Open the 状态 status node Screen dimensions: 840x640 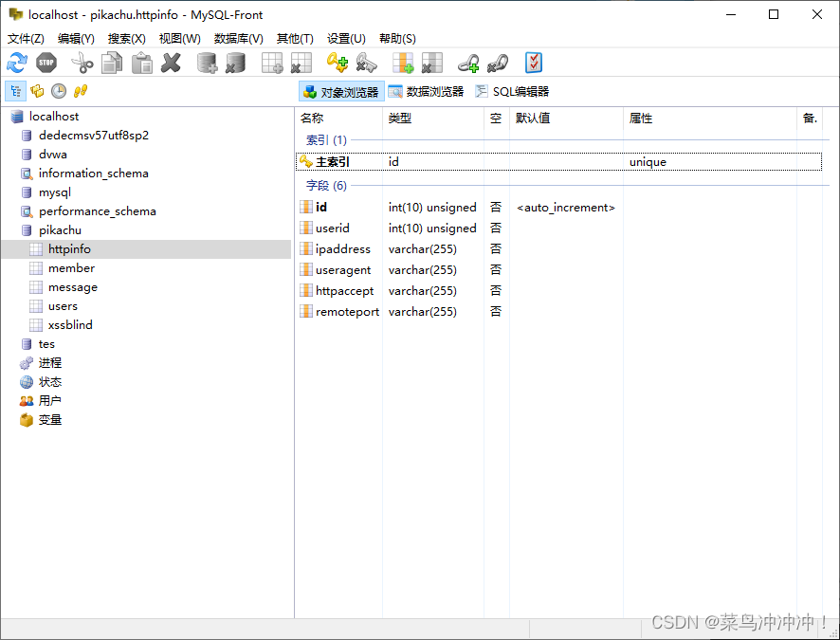click(x=50, y=382)
